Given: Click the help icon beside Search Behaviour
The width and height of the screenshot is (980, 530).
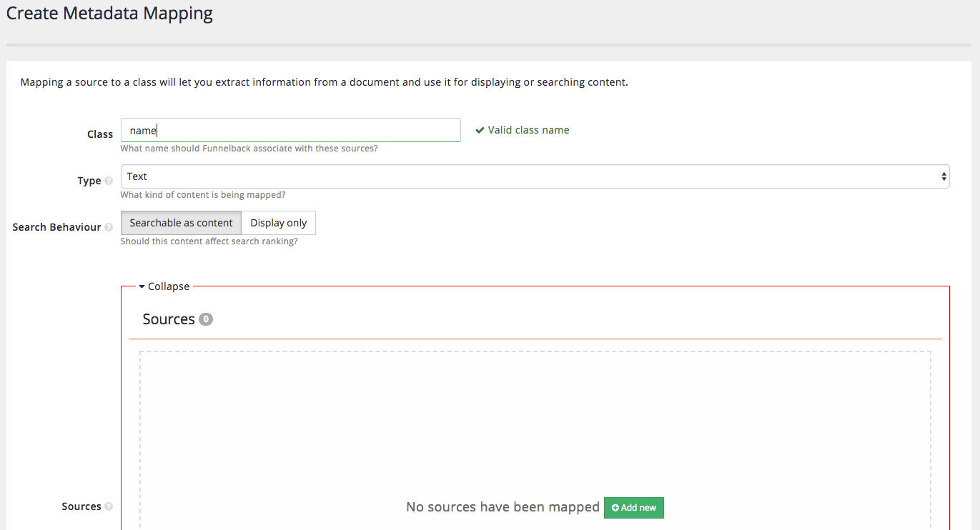Looking at the screenshot, I should click(109, 228).
